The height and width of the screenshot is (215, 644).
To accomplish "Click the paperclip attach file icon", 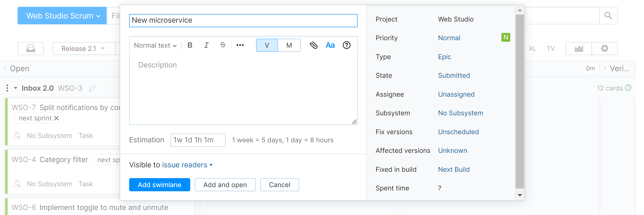I will [313, 45].
